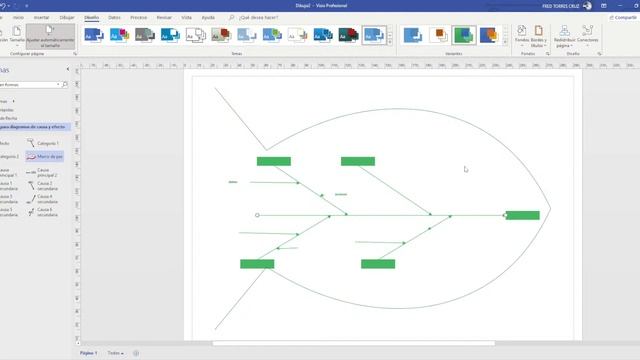Apply the gray theme thumbnail
Image resolution: width=640 pixels, height=360 pixels.
click(144, 36)
